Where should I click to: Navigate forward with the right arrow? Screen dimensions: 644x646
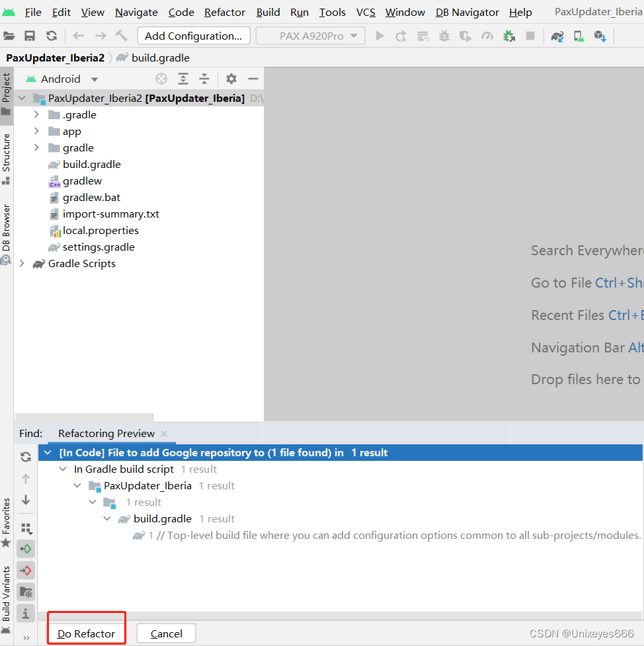coord(101,36)
